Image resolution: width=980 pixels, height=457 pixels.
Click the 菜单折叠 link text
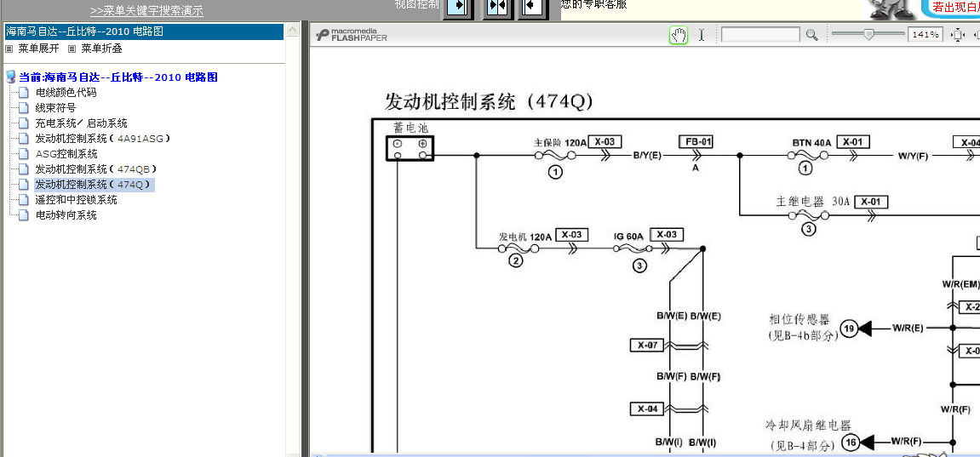tap(102, 49)
